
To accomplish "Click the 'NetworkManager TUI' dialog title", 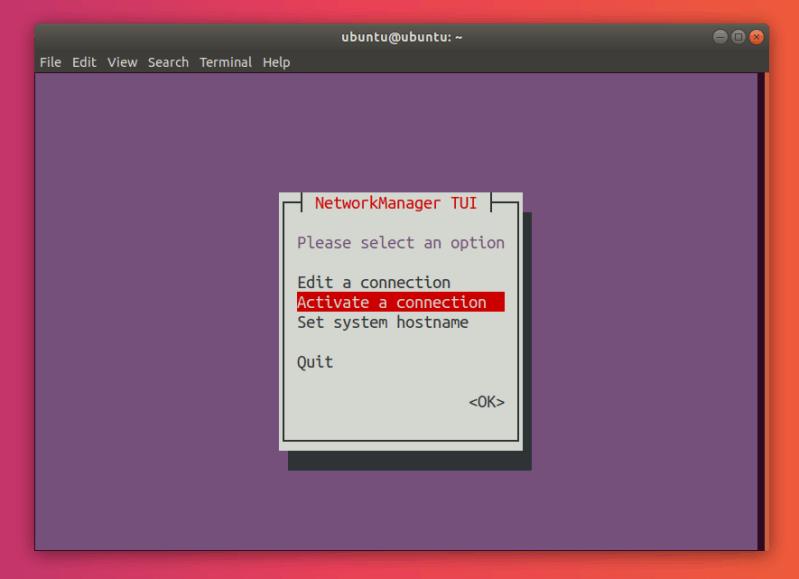I will tap(396, 203).
